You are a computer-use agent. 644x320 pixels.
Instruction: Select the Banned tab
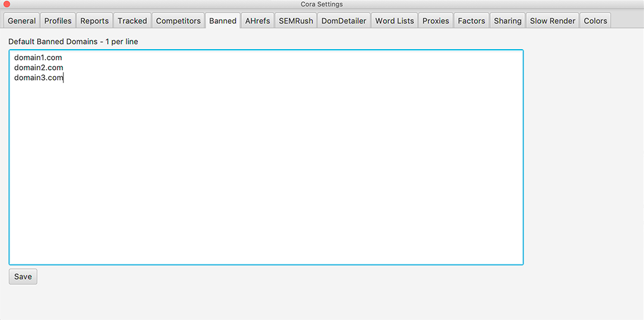[x=222, y=21]
